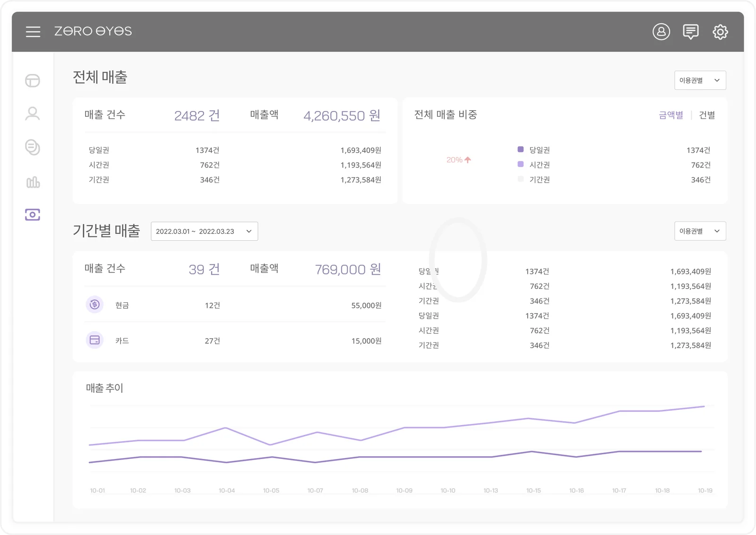756x535 pixels.
Task: Click the 카드 card icon
Action: [x=94, y=340]
